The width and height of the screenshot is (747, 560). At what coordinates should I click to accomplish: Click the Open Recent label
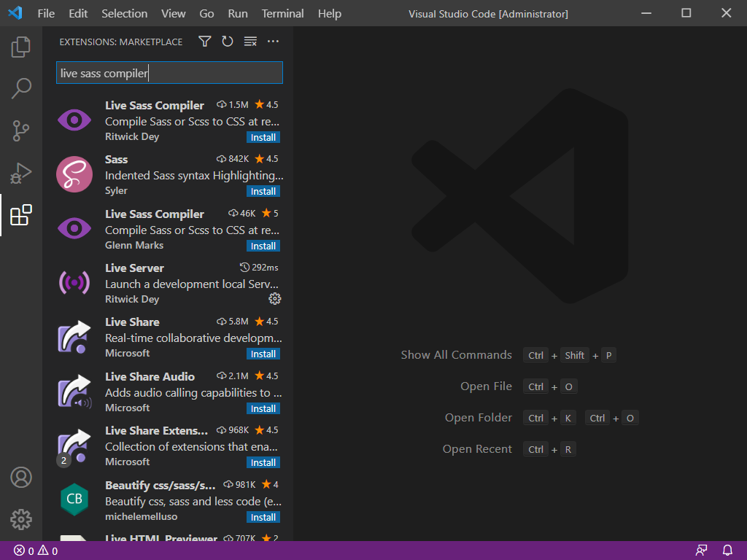coord(477,449)
